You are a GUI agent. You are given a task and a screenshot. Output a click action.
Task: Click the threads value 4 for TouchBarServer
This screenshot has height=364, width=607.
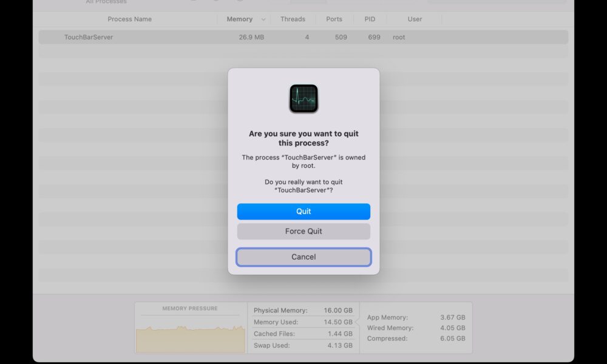coord(307,37)
